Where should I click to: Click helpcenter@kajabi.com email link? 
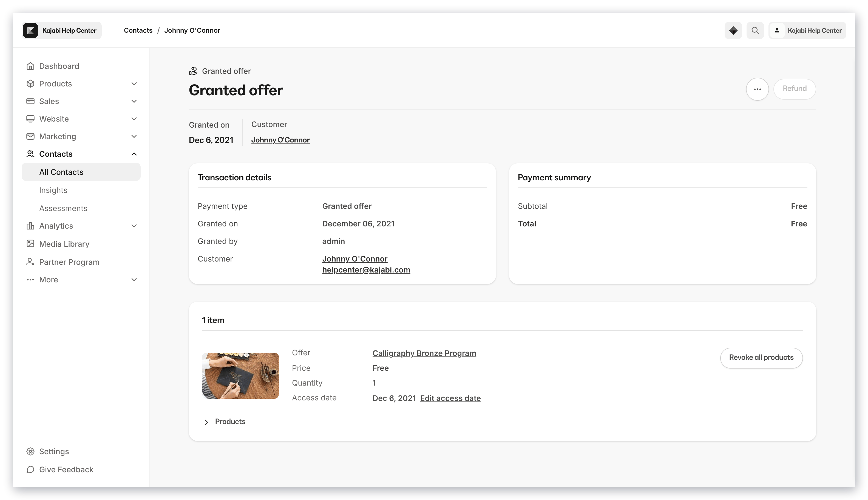tap(366, 269)
